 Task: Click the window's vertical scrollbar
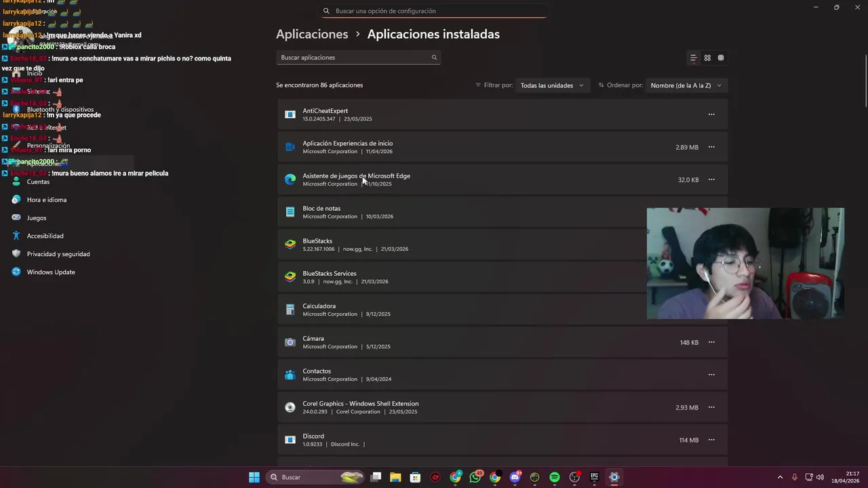coord(865,80)
